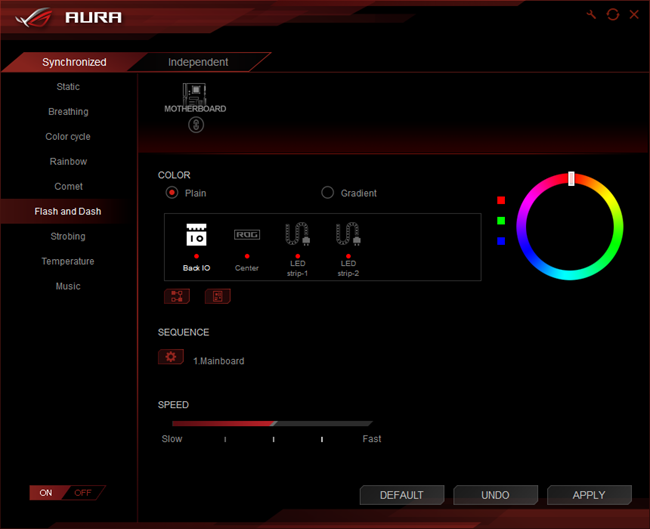Toggle the motherboard sync link icon
650x529 pixels.
[196, 124]
